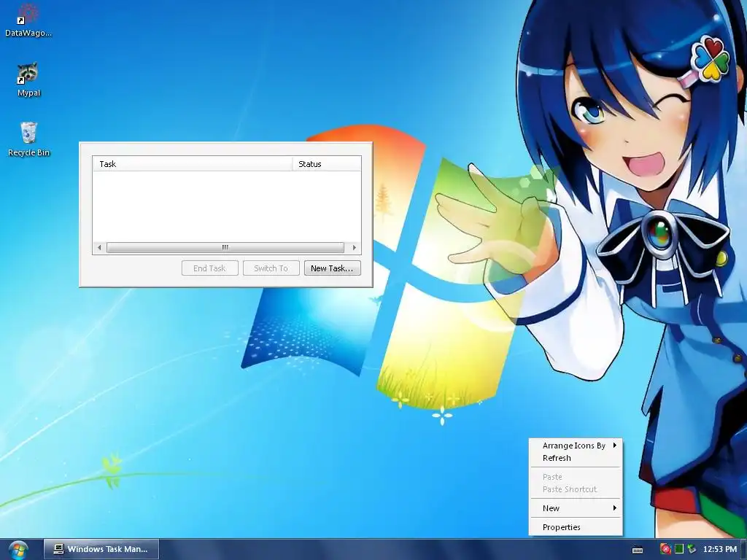
Task: Click the on-screen keyboard tray icon
Action: tap(638, 550)
